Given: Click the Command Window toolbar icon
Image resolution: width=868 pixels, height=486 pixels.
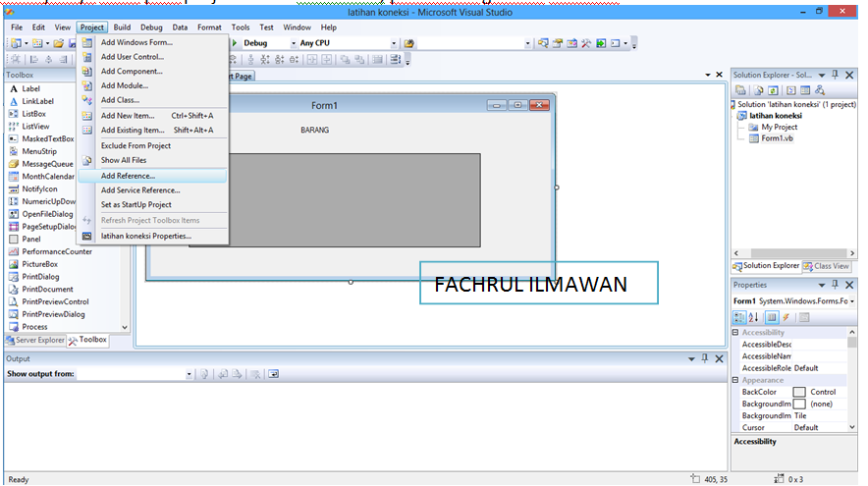Looking at the screenshot, I should 615,43.
